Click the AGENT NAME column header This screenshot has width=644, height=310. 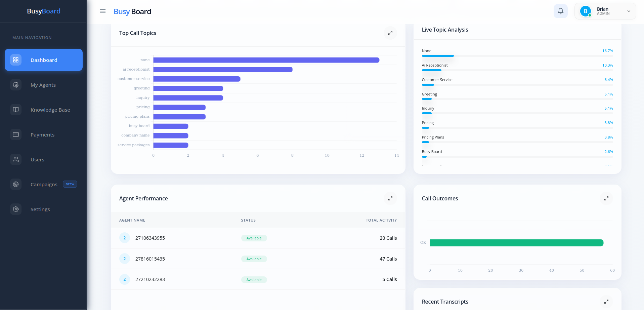tap(132, 220)
